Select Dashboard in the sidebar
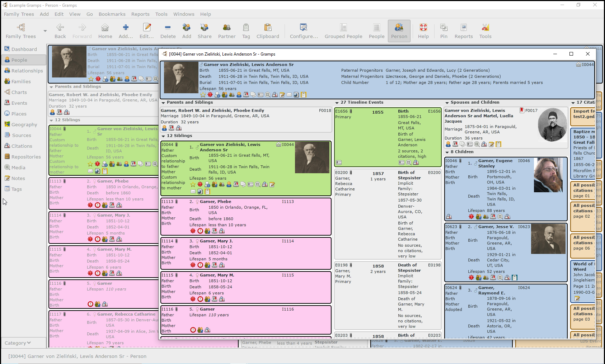Screen dimensions: 605x364 [x=24, y=49]
